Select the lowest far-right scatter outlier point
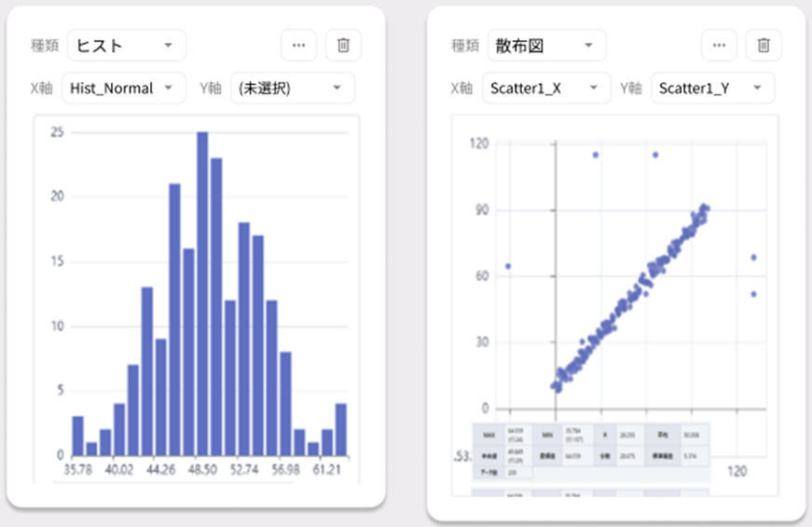812x527 pixels. click(753, 295)
